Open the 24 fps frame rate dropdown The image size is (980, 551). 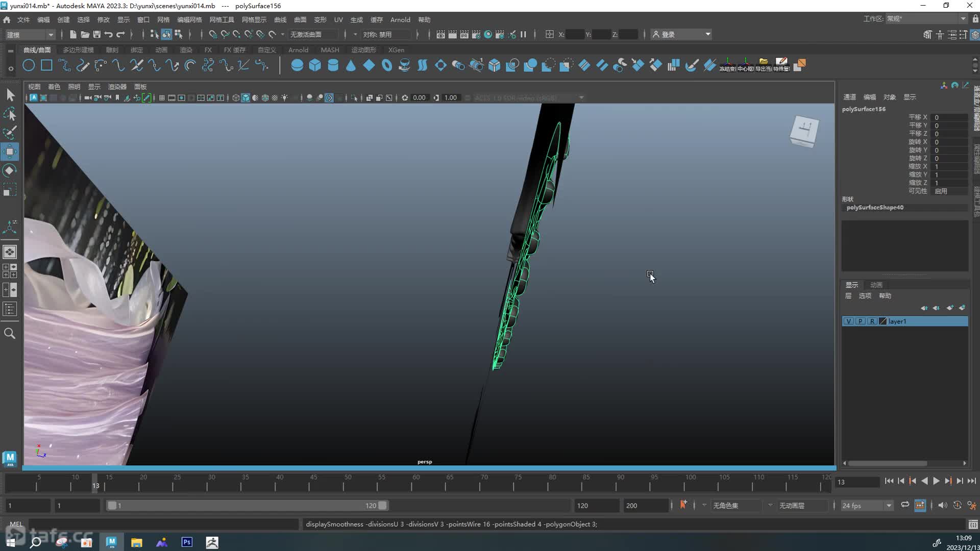tap(867, 506)
